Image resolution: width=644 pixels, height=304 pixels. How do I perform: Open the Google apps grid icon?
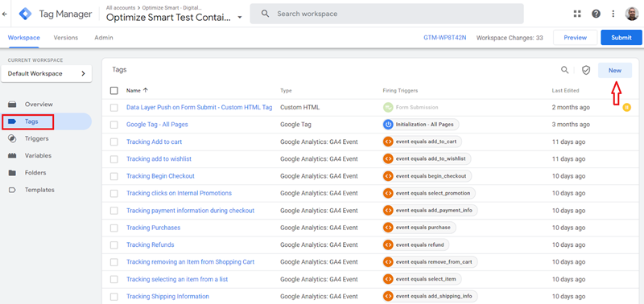(x=577, y=14)
